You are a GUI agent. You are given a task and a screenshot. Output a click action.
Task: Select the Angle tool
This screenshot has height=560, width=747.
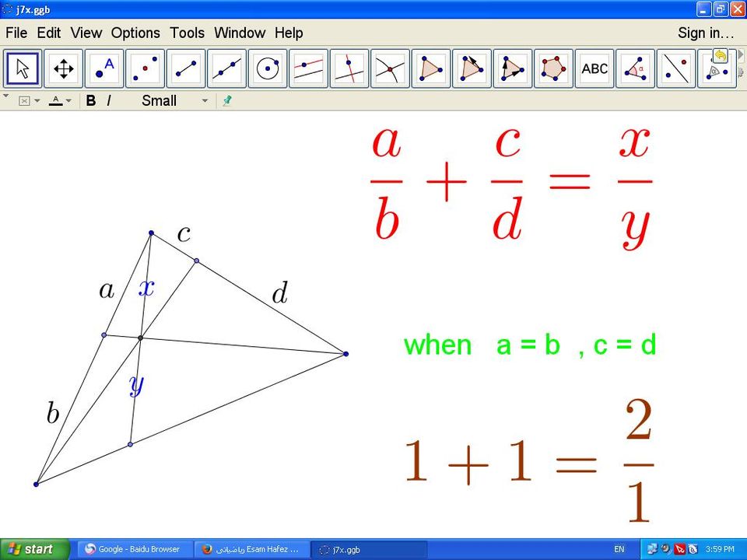coord(635,68)
